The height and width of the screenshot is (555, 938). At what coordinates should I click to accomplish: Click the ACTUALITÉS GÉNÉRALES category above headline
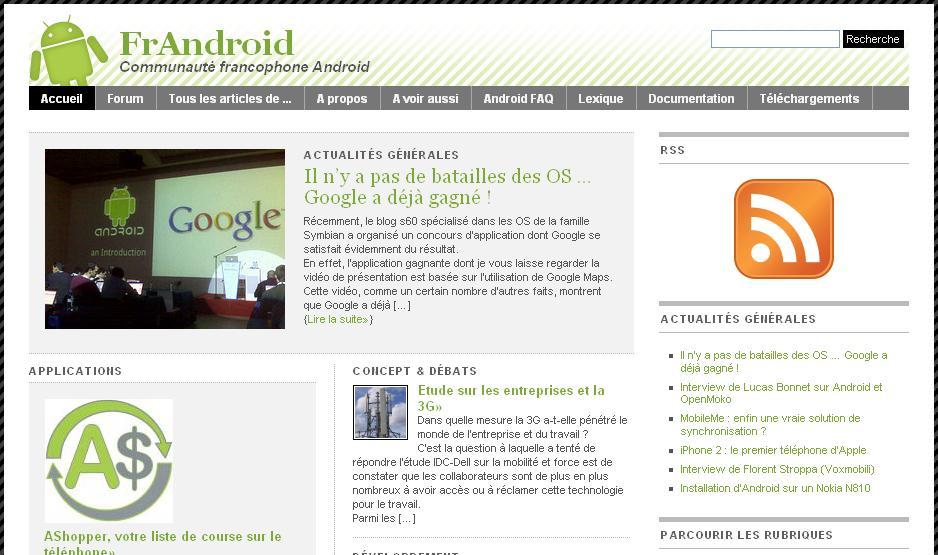tap(381, 155)
